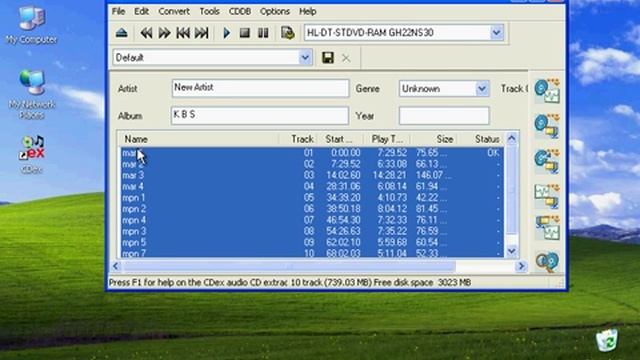
Task: Skip to next track
Action: (x=202, y=33)
